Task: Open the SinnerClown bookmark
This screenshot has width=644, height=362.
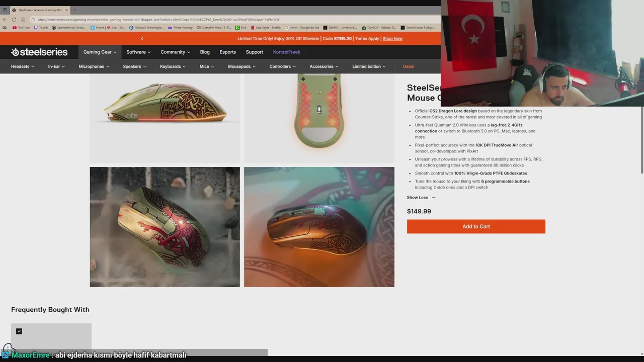Action: (418, 28)
